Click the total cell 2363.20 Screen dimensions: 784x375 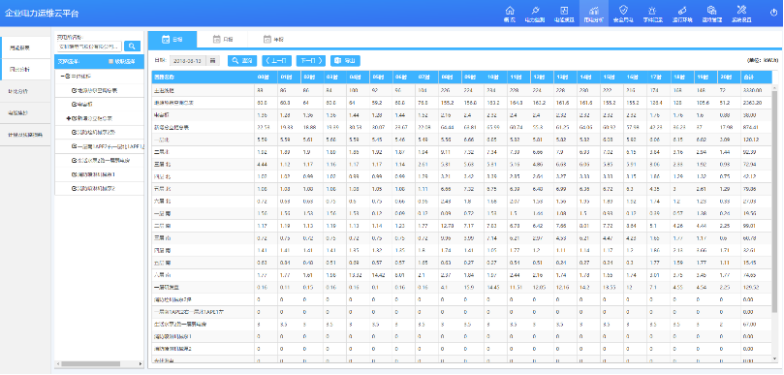point(756,102)
